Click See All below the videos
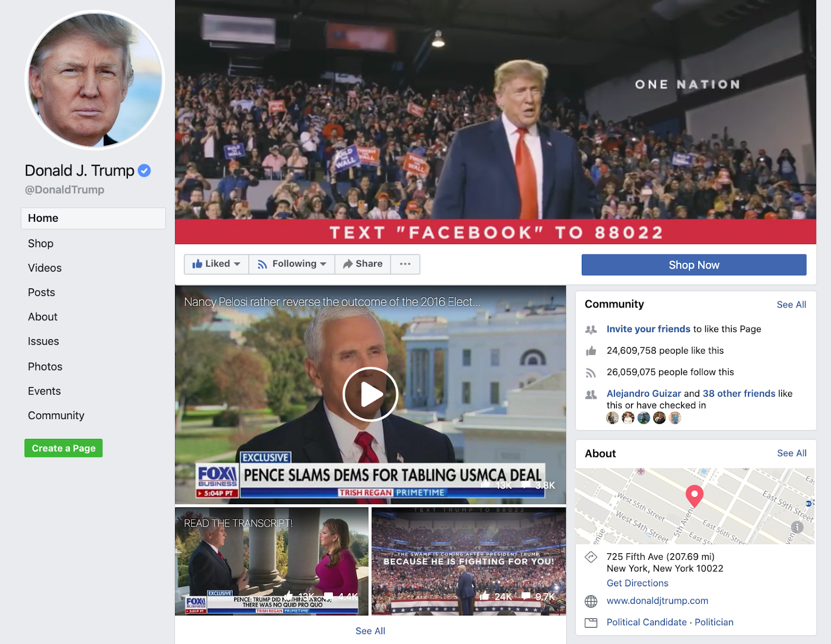 coord(370,631)
